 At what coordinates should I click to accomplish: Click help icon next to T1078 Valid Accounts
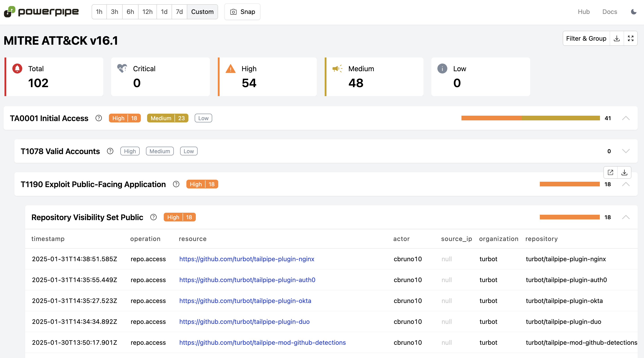110,151
